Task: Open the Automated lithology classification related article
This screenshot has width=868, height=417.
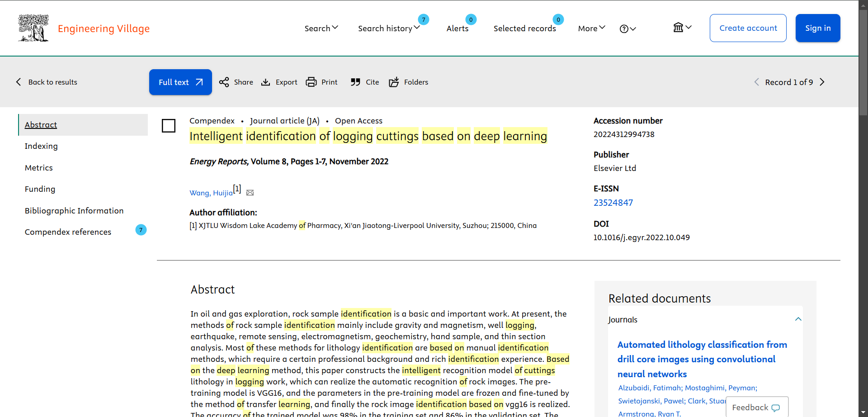Action: 702,359
